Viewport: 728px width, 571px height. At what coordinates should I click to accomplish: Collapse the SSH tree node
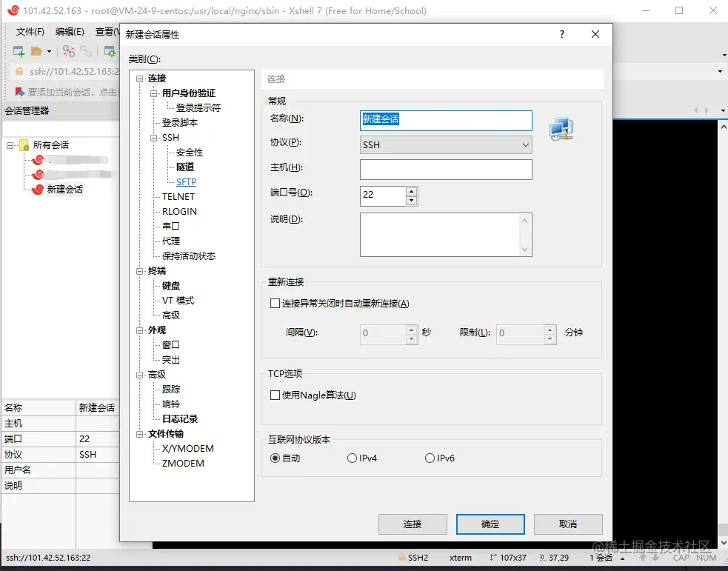coord(154,138)
